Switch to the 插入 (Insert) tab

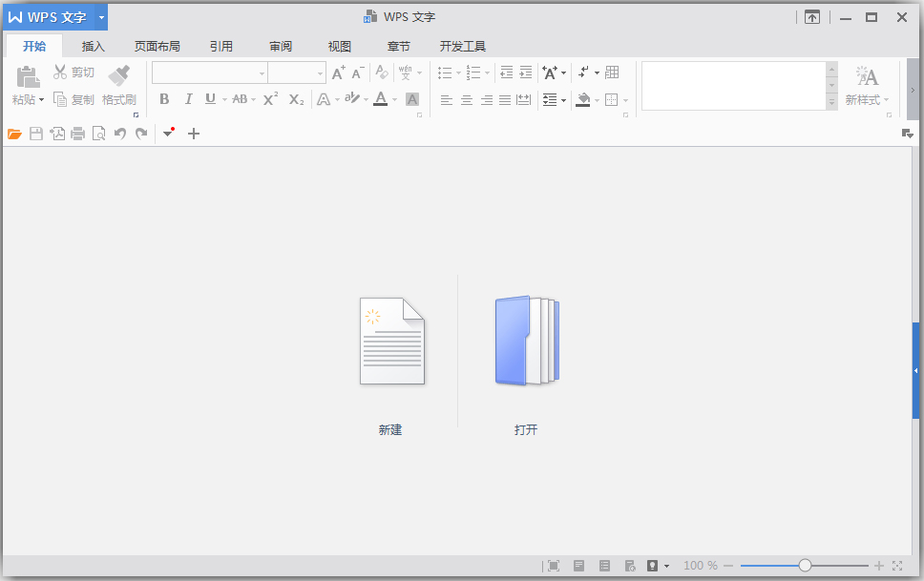click(x=94, y=47)
